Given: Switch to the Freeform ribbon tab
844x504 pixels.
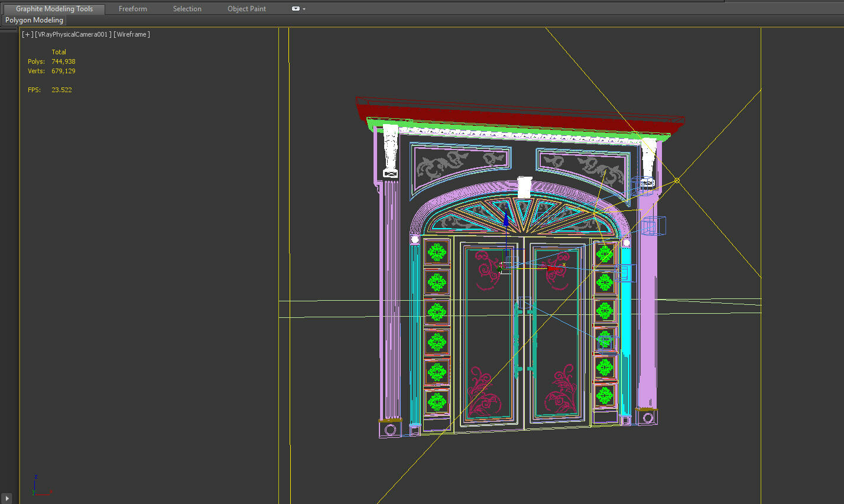Looking at the screenshot, I should tap(132, 8).
